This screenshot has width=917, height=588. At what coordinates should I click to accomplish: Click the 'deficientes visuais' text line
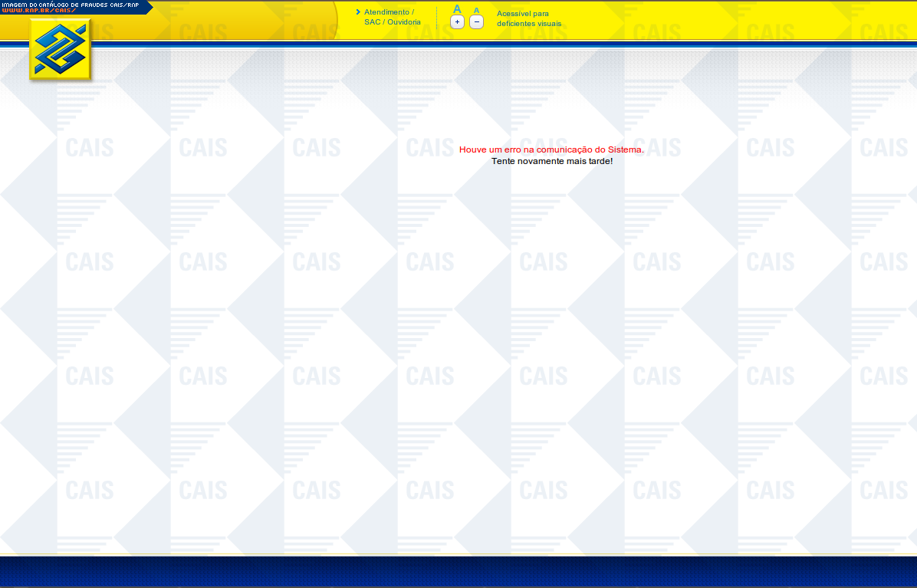coord(528,24)
